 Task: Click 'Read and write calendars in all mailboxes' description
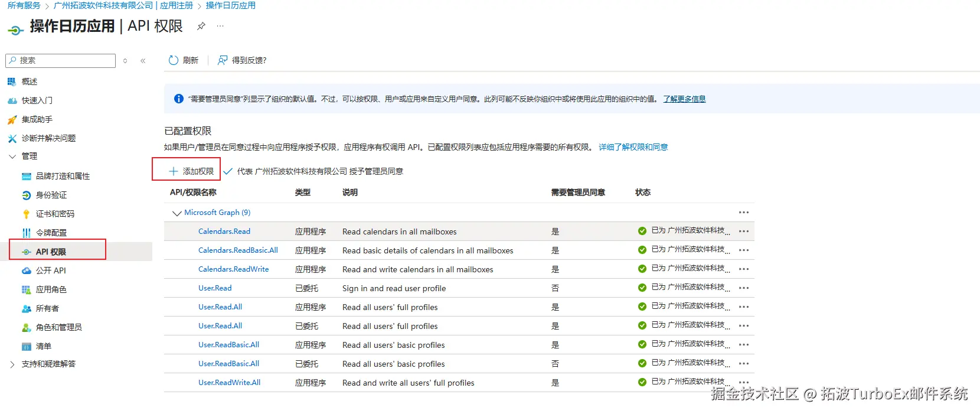pyautogui.click(x=418, y=269)
